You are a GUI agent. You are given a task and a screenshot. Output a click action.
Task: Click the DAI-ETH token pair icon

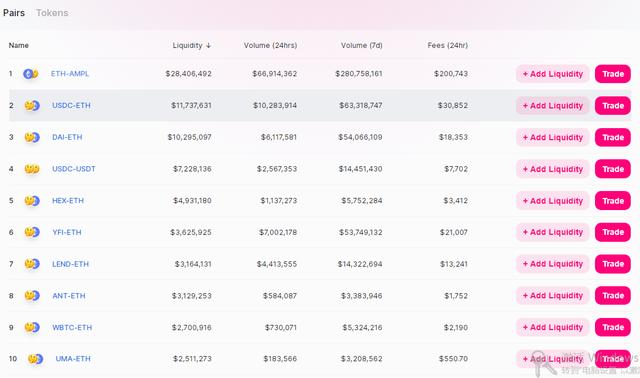[x=32, y=137]
